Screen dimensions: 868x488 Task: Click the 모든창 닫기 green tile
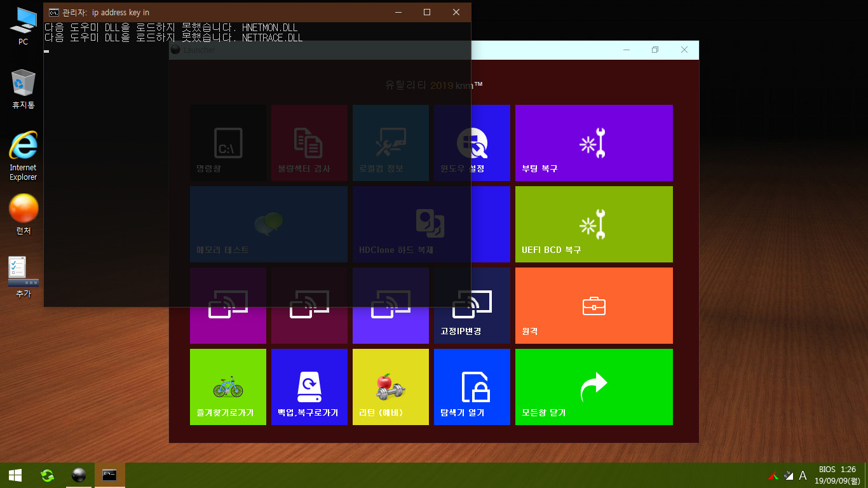593,387
